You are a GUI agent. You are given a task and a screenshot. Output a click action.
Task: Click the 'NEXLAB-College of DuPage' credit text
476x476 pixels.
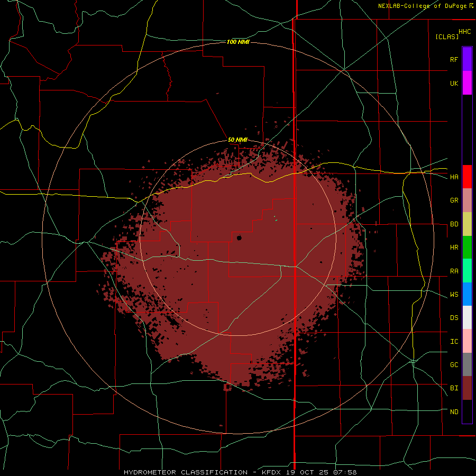point(422,6)
